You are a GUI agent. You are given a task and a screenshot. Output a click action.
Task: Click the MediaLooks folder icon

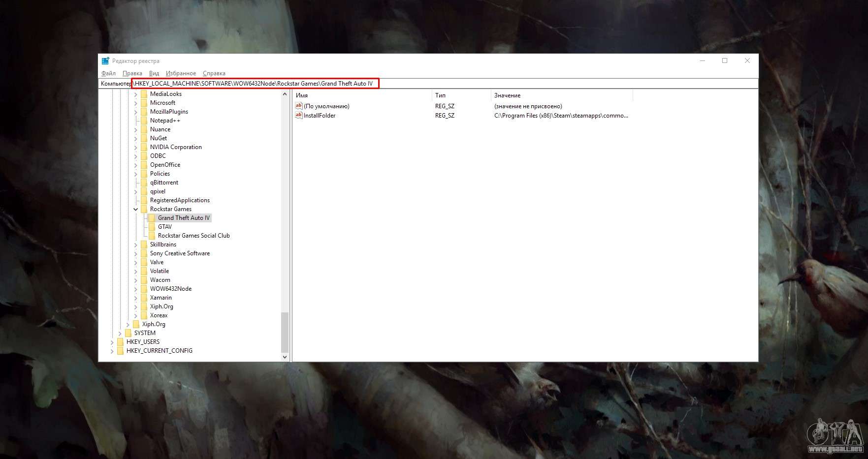[144, 94]
